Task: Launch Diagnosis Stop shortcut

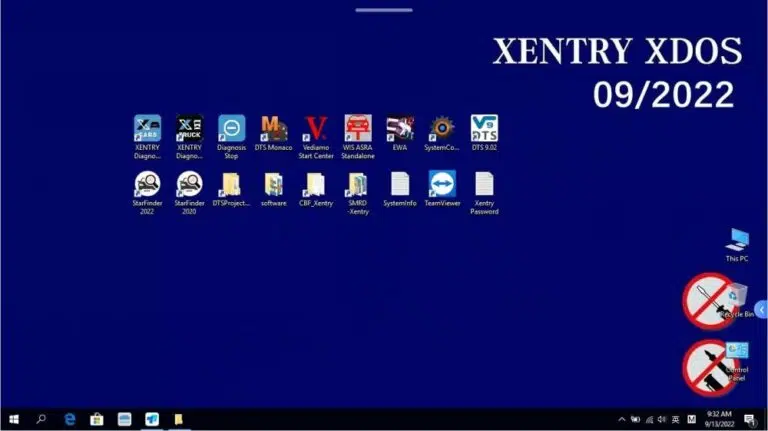Action: click(231, 129)
